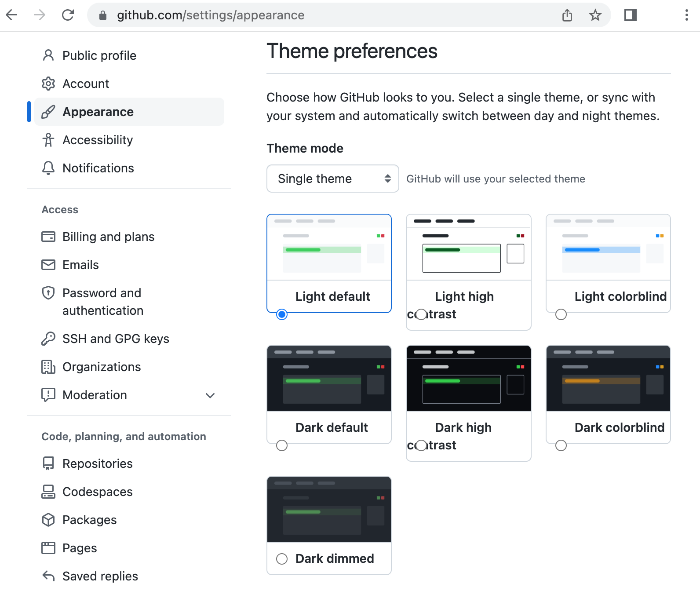Click the padlock site info icon
The image size is (700, 591).
[103, 15]
